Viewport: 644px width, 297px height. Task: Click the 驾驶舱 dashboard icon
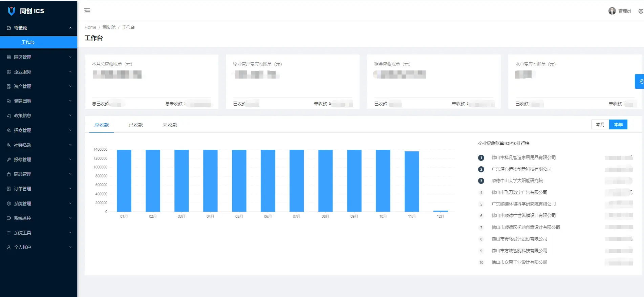click(x=9, y=28)
